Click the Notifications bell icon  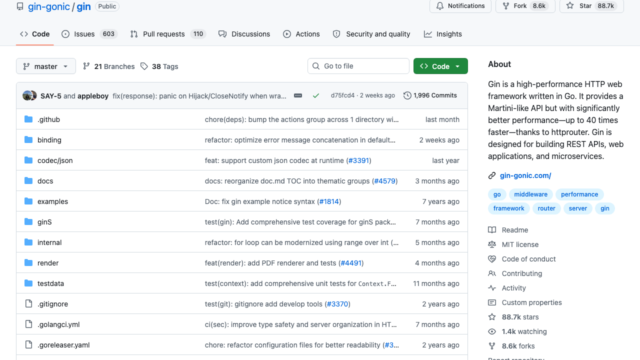click(440, 6)
